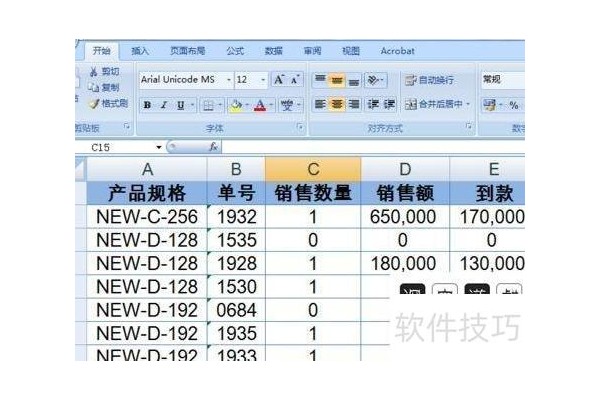Toggle Underline formatting
The width and height of the screenshot is (600, 400).
(x=180, y=105)
